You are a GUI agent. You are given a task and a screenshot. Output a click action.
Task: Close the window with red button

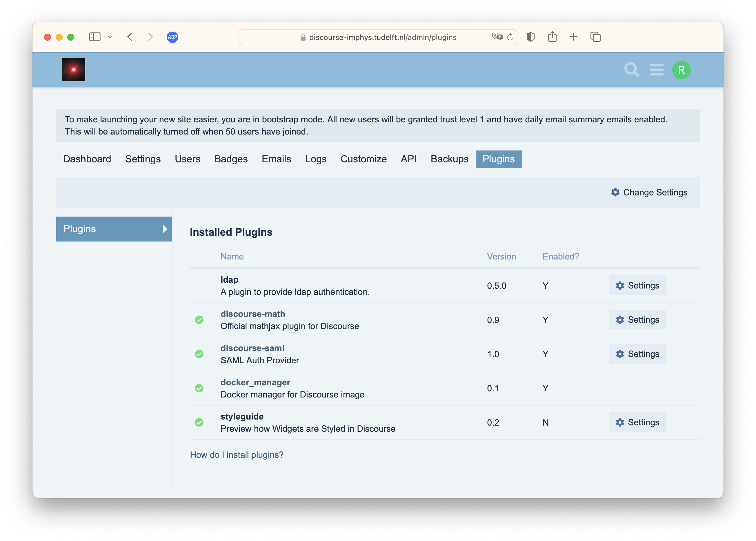click(48, 37)
